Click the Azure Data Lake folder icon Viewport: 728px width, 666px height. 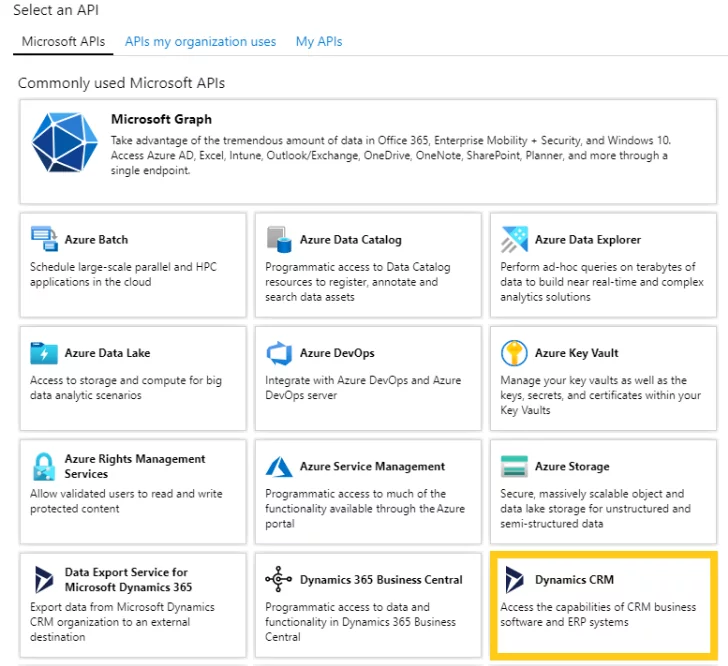pyautogui.click(x=44, y=353)
